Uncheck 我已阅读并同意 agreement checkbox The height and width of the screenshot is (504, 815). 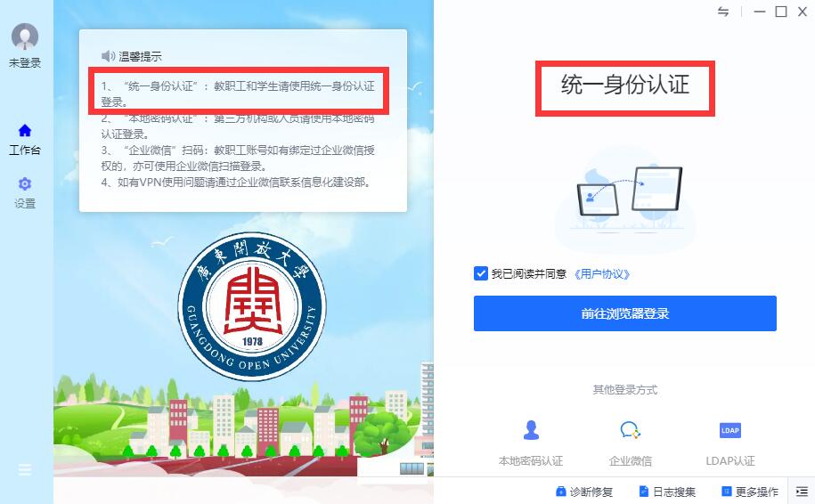pyautogui.click(x=481, y=273)
